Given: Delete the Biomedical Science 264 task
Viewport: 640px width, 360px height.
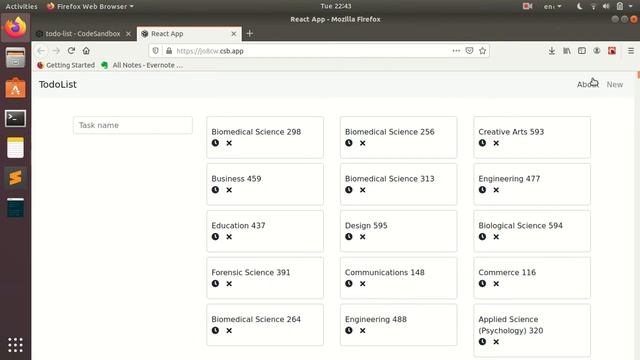Looking at the screenshot, I should [x=229, y=331].
